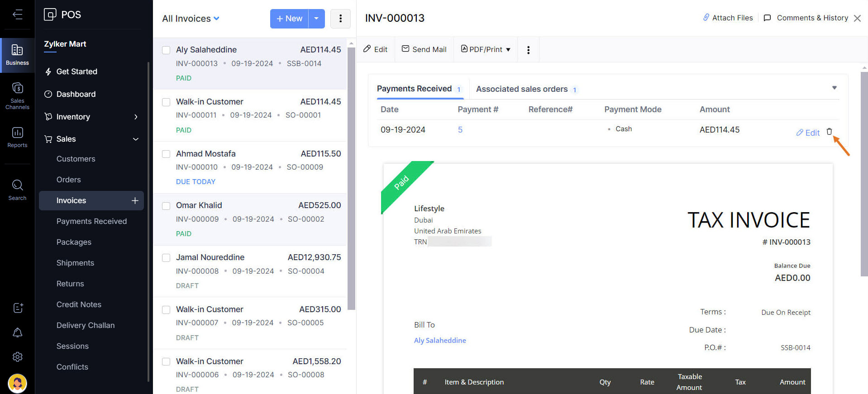Check the Jamal Noureddine invoice checkbox
The image size is (868, 394).
[166, 258]
